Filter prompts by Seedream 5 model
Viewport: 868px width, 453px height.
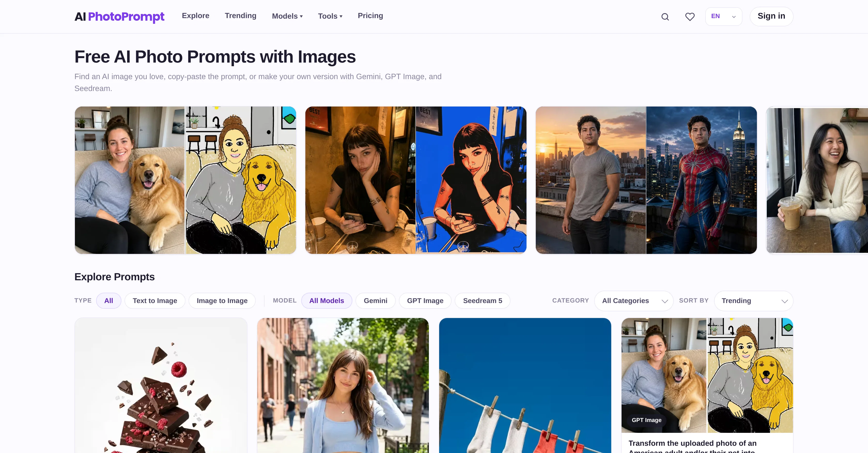pos(482,300)
